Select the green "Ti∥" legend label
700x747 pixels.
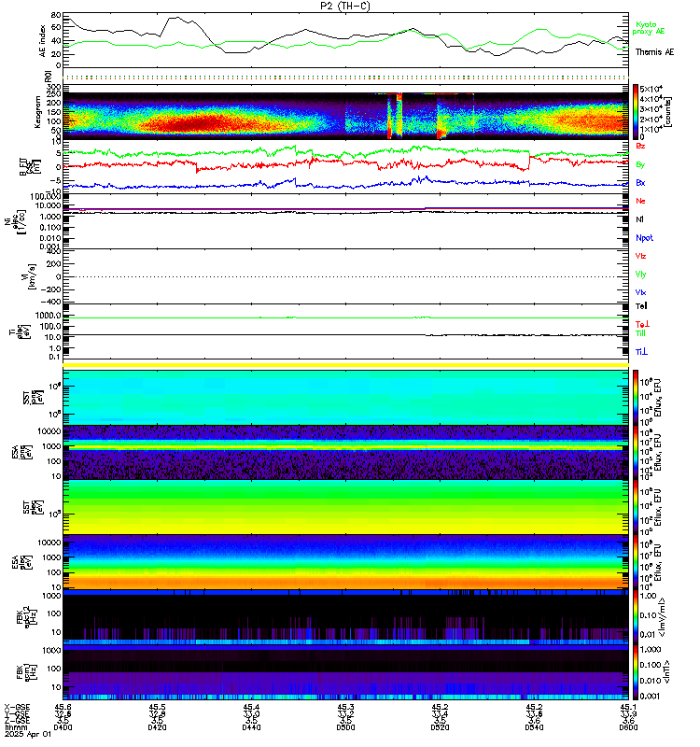click(640, 333)
